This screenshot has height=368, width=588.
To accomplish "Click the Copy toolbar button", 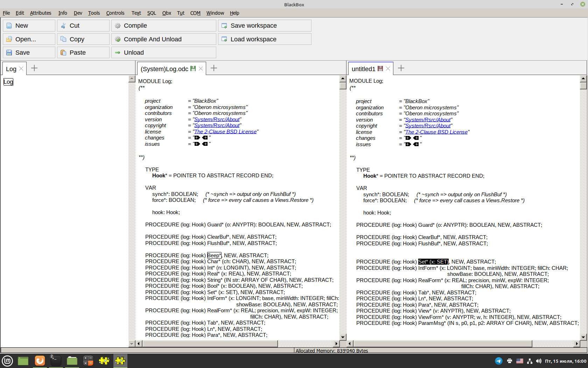I will [x=83, y=39].
